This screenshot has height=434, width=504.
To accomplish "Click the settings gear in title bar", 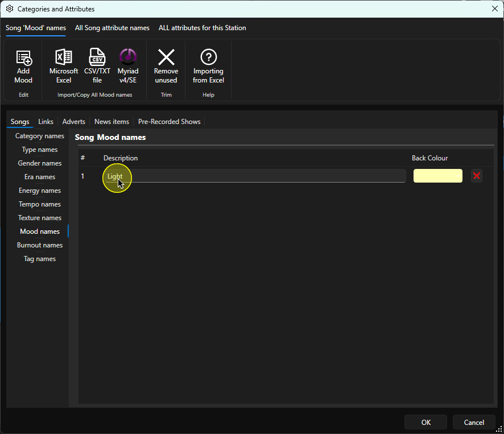I will [10, 9].
